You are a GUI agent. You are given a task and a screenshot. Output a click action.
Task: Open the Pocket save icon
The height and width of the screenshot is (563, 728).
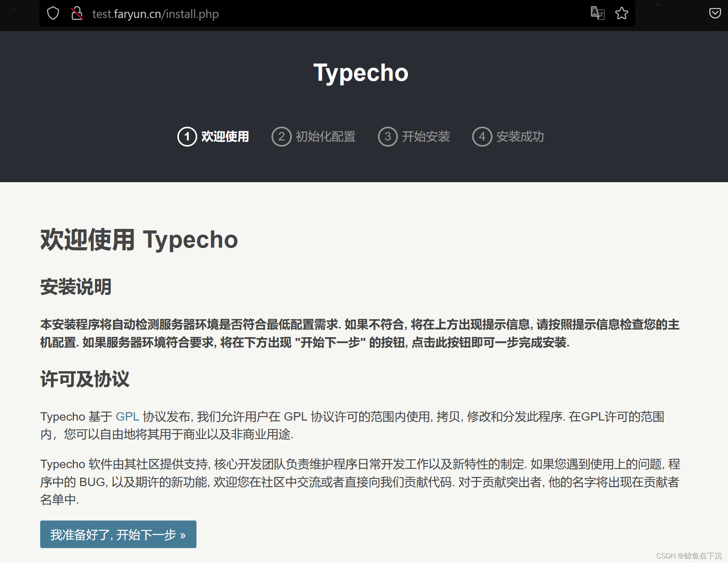(x=715, y=13)
